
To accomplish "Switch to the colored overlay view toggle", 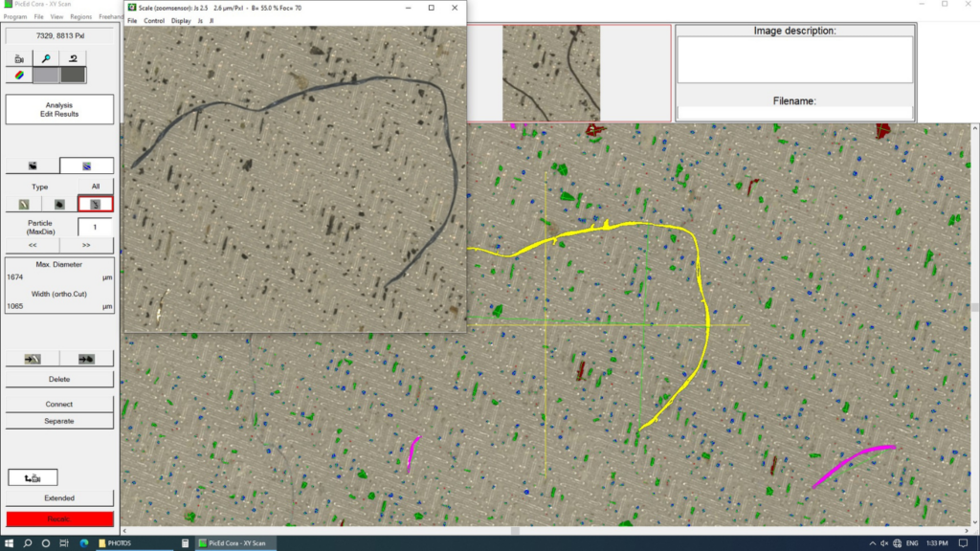I will pos(86,165).
